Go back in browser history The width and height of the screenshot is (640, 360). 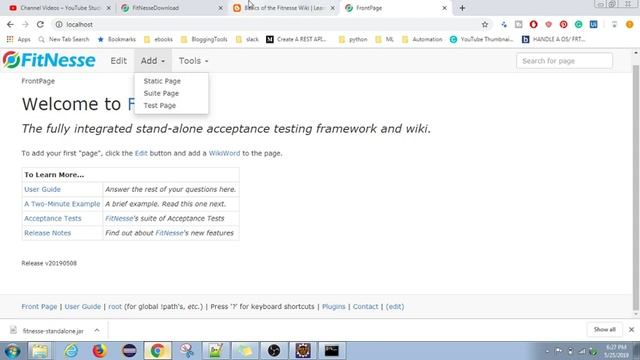click(x=10, y=24)
